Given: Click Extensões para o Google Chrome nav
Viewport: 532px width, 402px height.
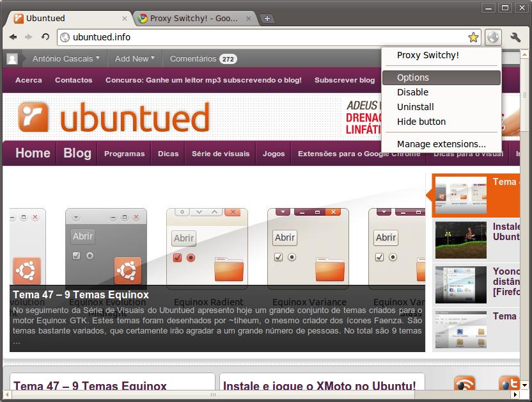Looking at the screenshot, I should 359,154.
